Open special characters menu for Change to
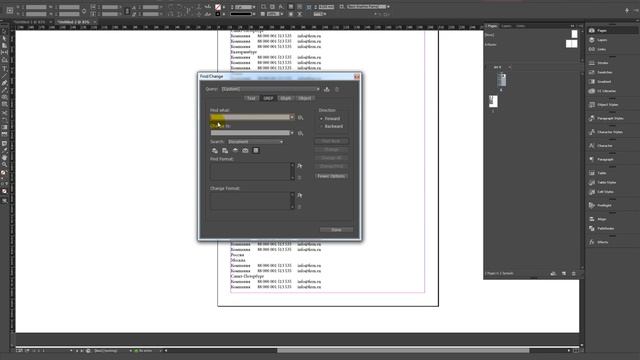The image size is (640, 360). point(300,133)
